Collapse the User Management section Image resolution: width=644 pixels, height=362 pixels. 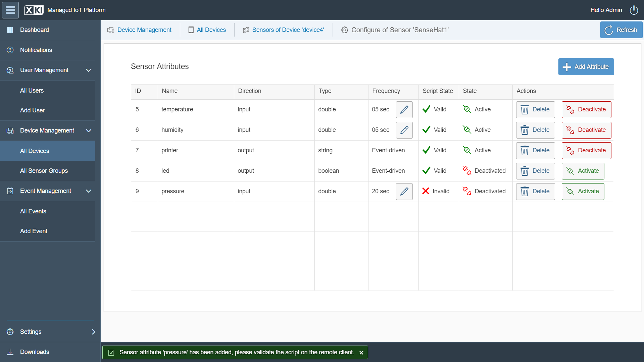pos(89,70)
